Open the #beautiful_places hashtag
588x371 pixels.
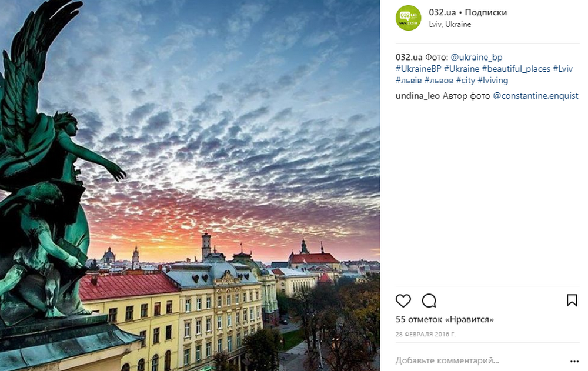coord(516,69)
